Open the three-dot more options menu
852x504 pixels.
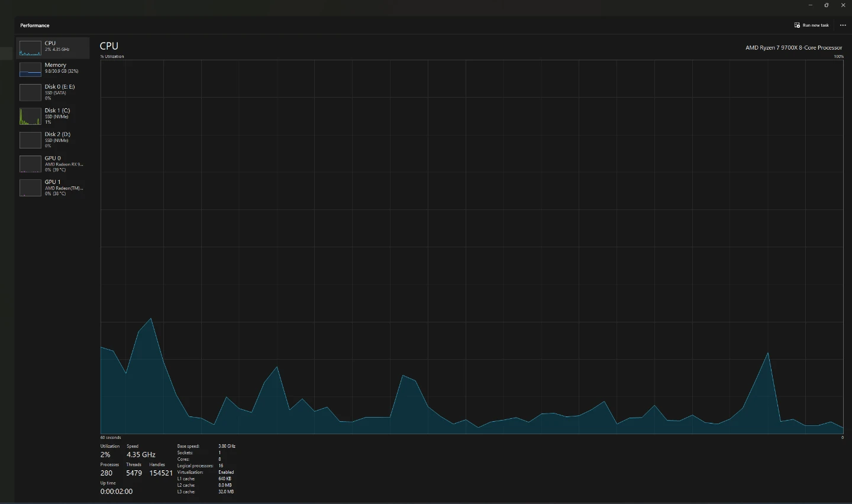pos(843,25)
